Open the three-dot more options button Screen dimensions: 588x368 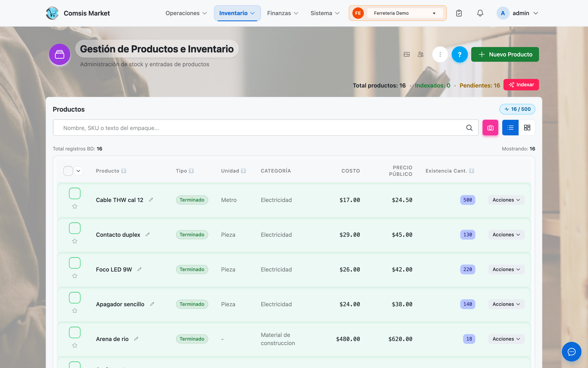click(x=440, y=54)
